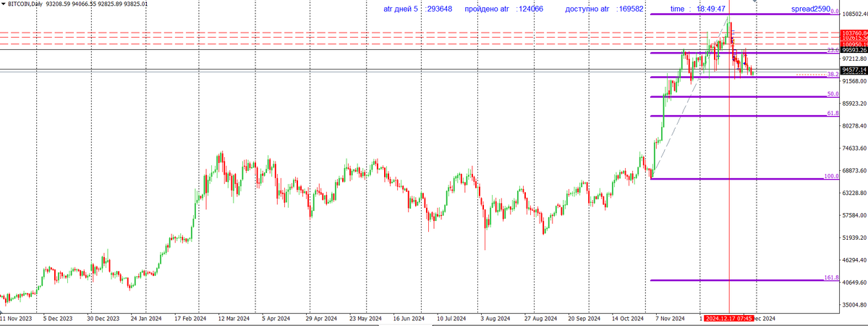This screenshot has height=326, width=868.
Task: Click the 16 Jun 2024 date label
Action: click(x=409, y=318)
